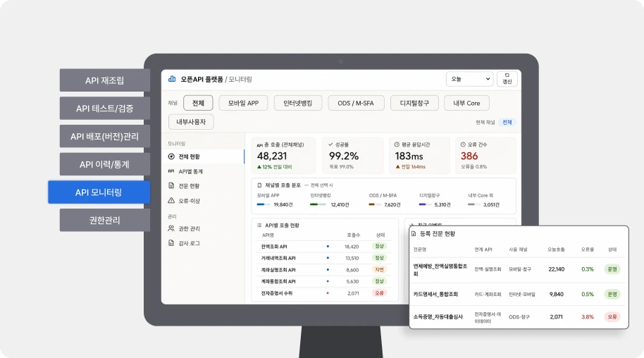This screenshot has width=644, height=358.
Task: Click the icon beside 채널별 호출 분포
Action: click(x=259, y=185)
